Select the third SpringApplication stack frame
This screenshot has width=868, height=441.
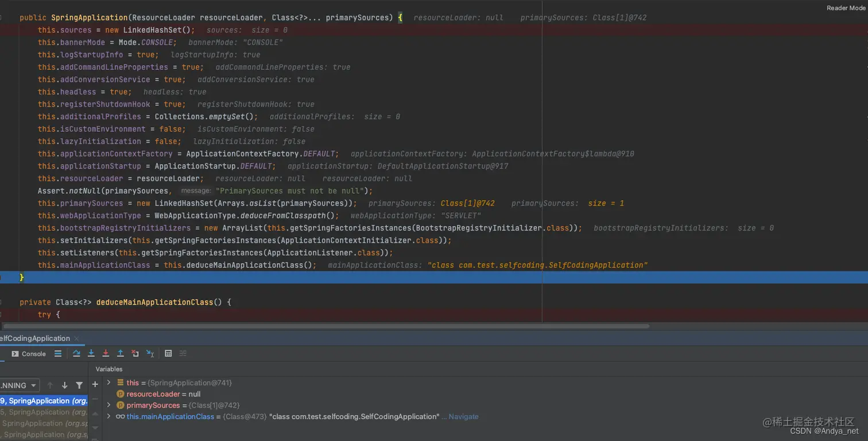(44, 423)
